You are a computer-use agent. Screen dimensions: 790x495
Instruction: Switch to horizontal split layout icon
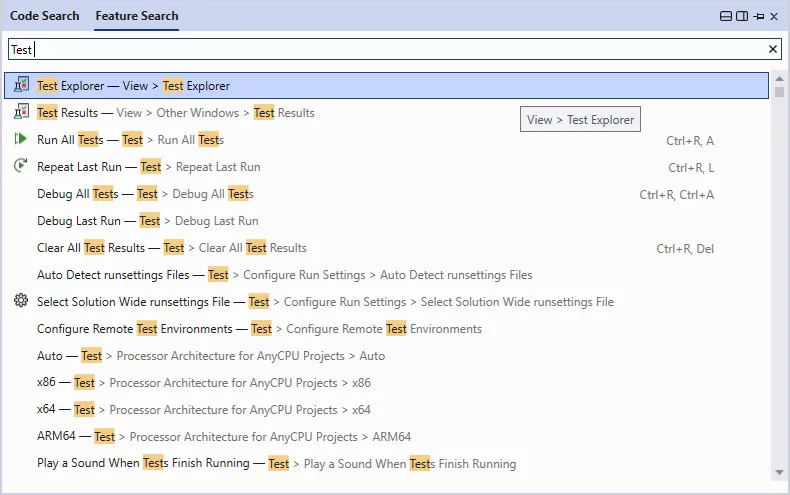[726, 16]
